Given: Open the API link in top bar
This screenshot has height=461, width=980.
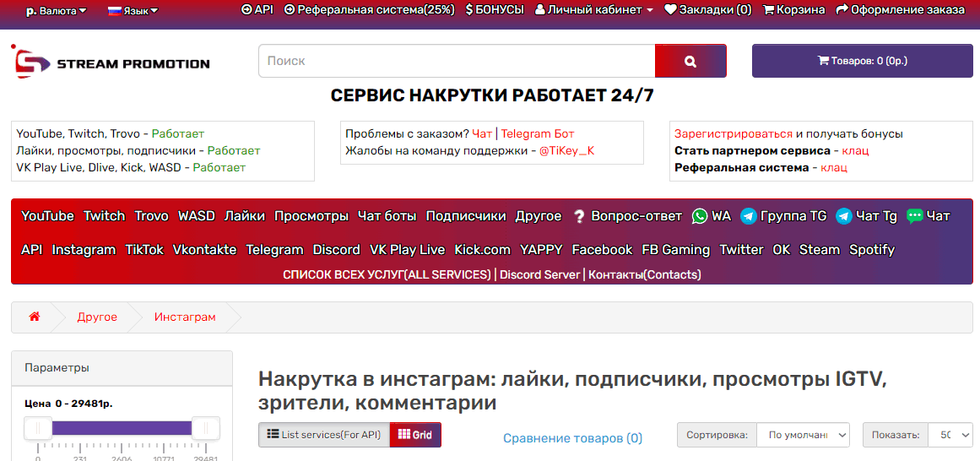Looking at the screenshot, I should tap(257, 10).
